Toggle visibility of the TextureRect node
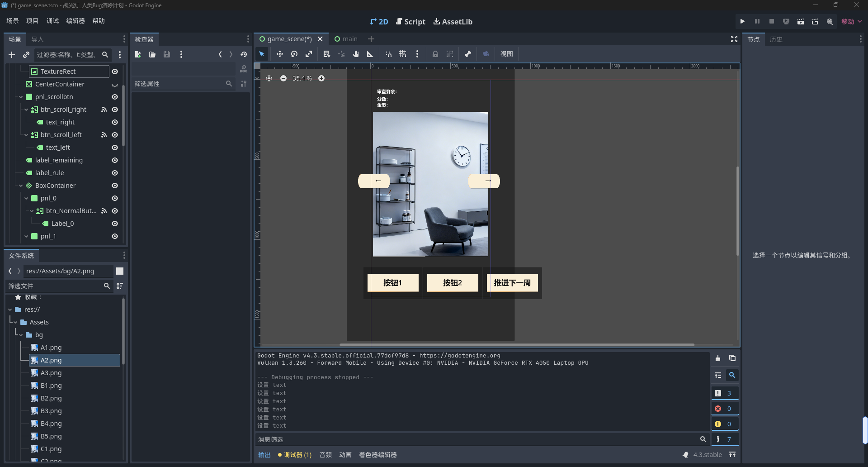Screen dimensions: 868x467 (115, 71)
